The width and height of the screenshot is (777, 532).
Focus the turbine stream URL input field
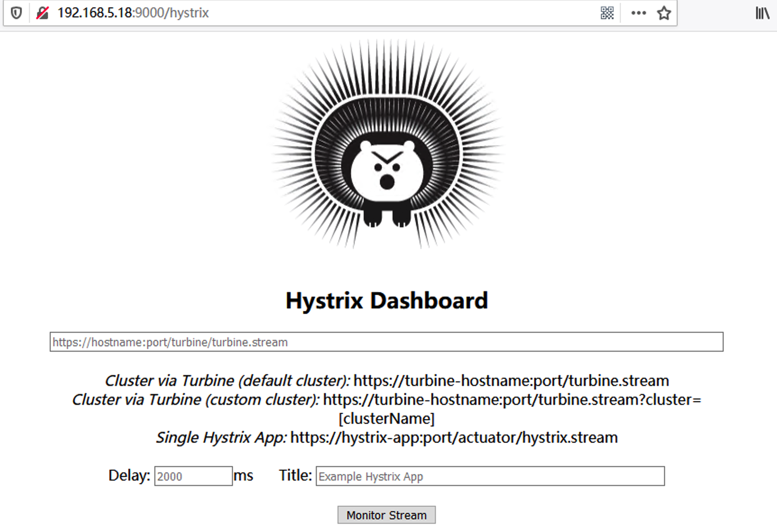click(x=386, y=342)
